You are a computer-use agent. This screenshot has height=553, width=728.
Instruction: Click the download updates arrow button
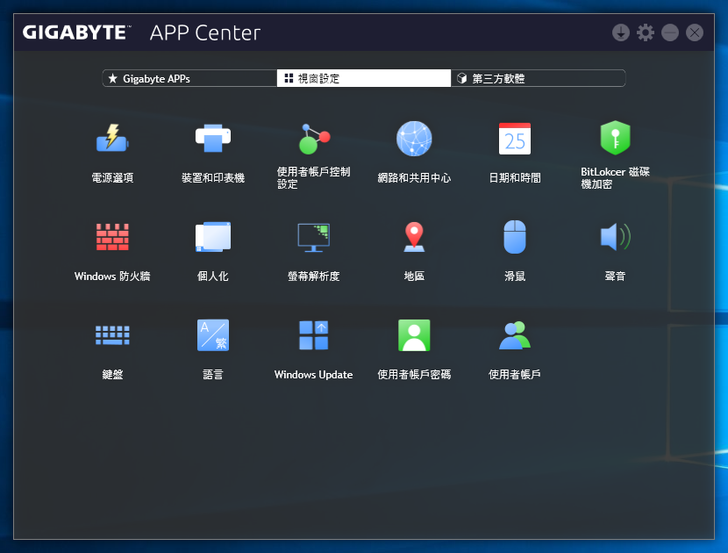621,33
